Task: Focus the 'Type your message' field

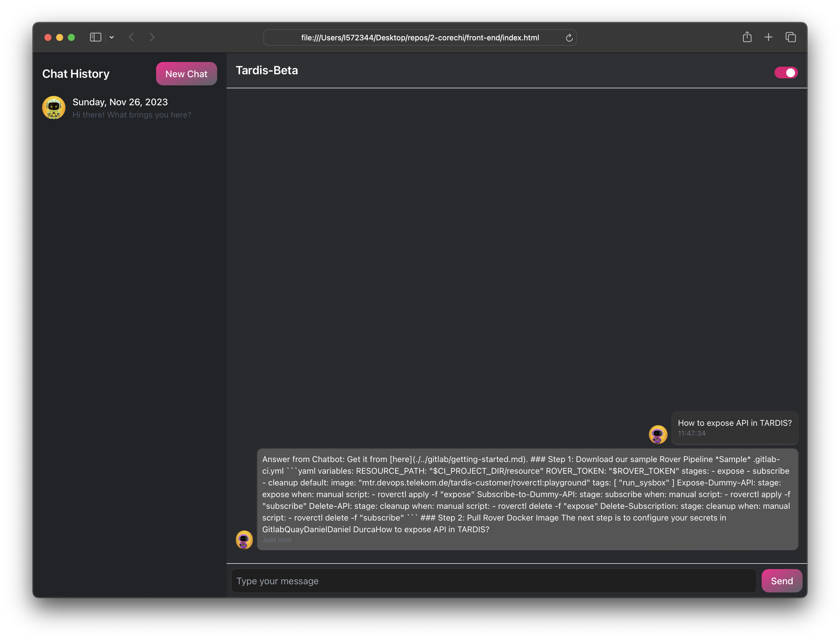Action: pos(493,581)
